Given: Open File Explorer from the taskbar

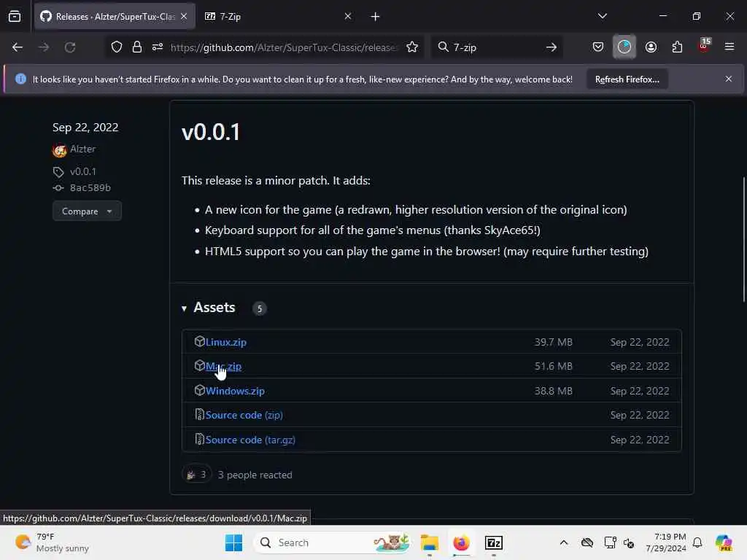Looking at the screenshot, I should point(429,542).
